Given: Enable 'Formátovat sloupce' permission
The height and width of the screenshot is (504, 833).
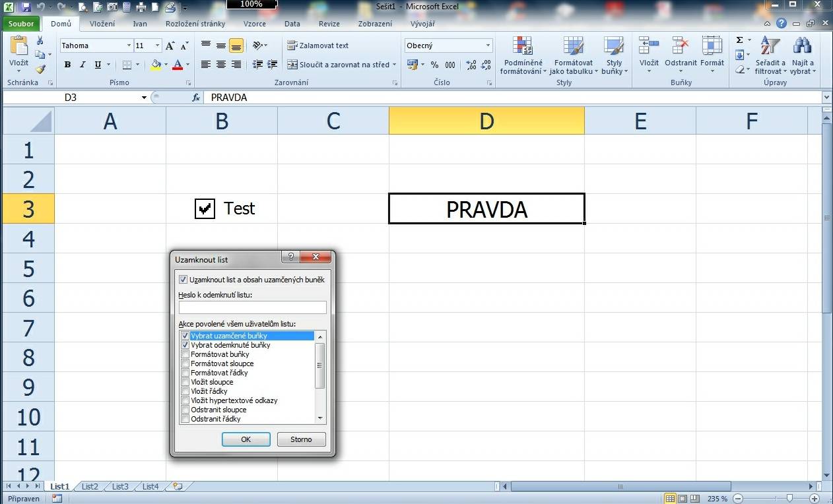Looking at the screenshot, I should (185, 363).
